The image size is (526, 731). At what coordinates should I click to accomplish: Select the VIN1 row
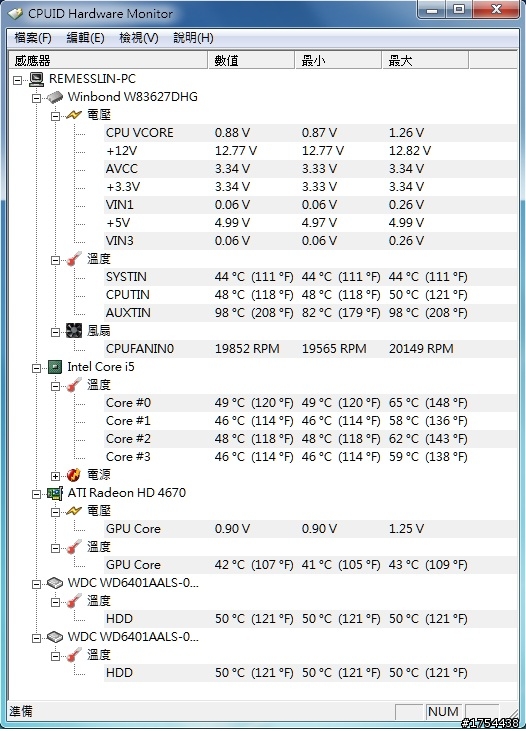pos(310,205)
